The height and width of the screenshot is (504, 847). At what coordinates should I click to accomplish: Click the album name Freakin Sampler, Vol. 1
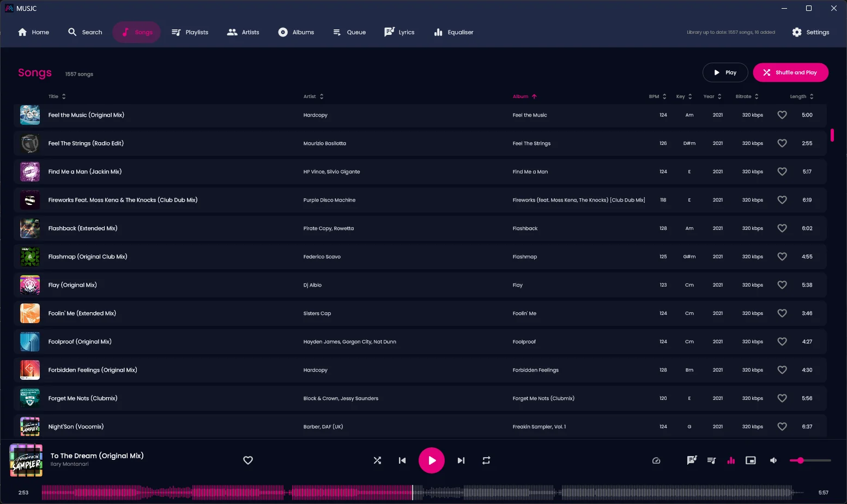click(539, 427)
